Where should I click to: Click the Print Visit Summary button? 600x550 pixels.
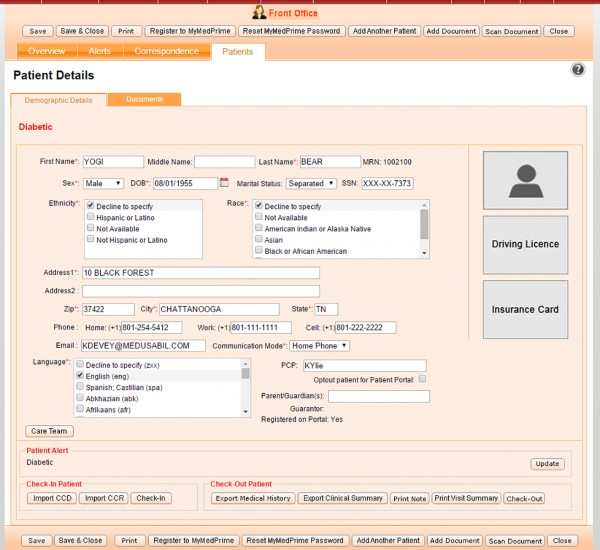pyautogui.click(x=466, y=498)
